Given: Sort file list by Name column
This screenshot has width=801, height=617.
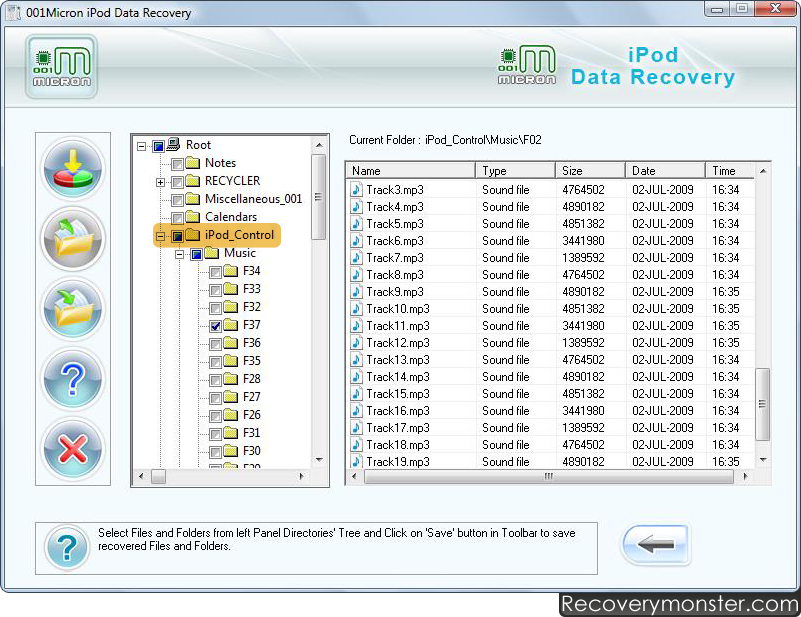Looking at the screenshot, I should [x=411, y=171].
